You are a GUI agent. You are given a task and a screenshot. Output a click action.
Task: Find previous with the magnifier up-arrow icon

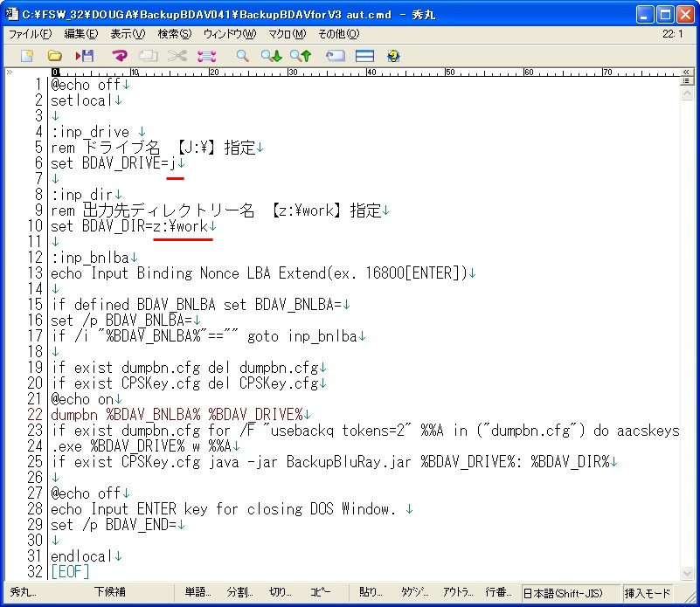301,56
